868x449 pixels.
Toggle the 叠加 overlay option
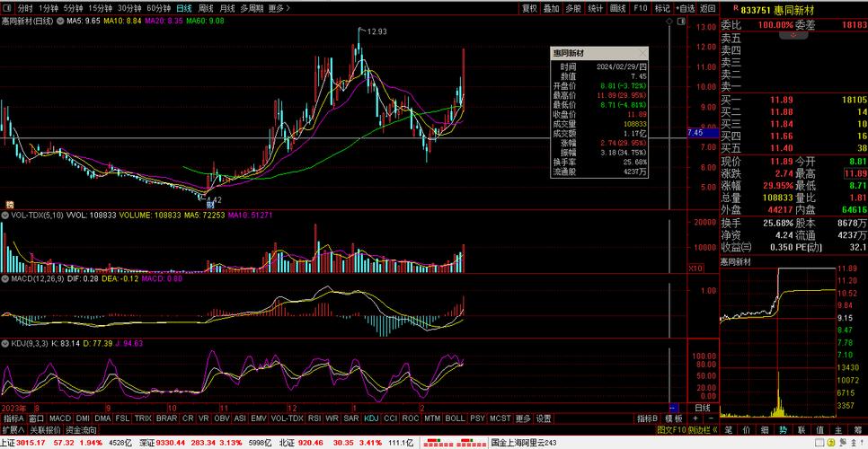(x=552, y=8)
